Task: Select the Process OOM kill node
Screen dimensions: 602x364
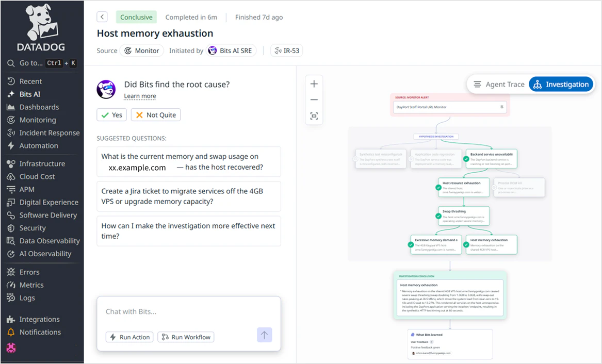Action: (519, 188)
